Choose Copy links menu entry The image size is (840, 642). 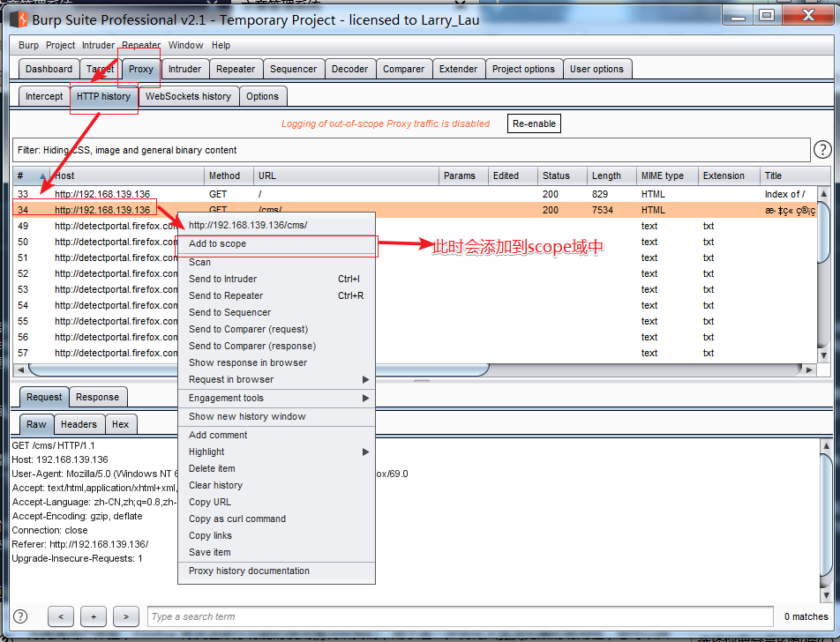click(x=276, y=535)
